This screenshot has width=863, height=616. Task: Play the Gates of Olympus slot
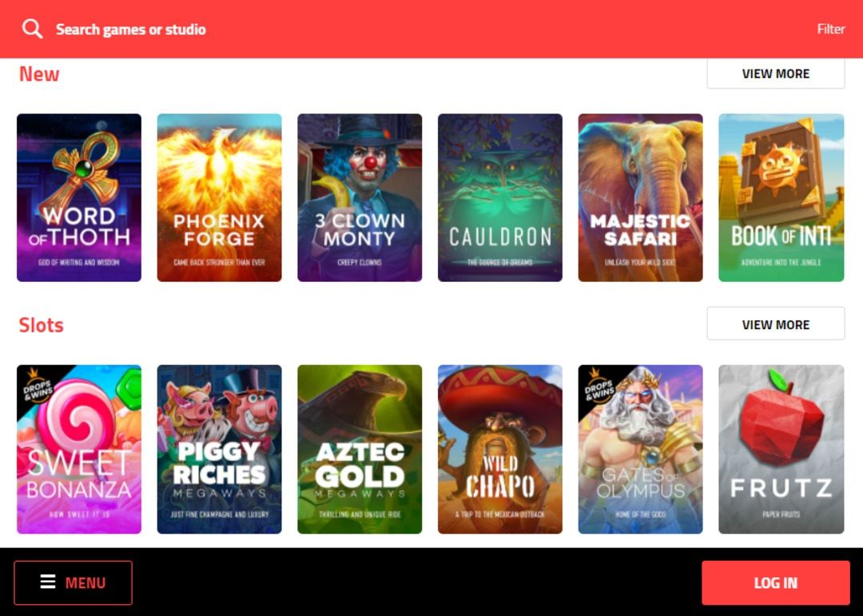click(x=641, y=449)
